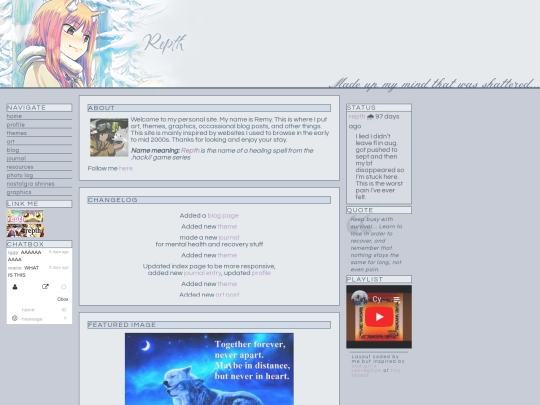The image size is (540, 405).
Task: Click the mario username in the chatbox
Action: [14, 268]
